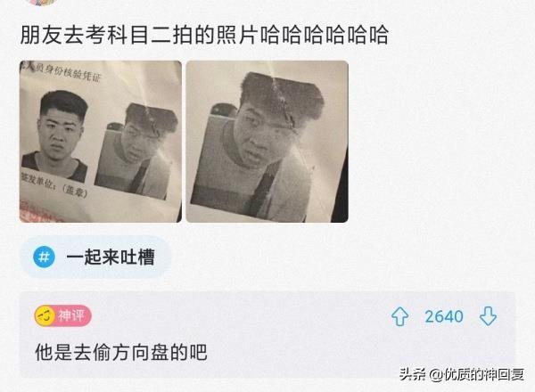
Task: Open the right enlarged car photo thumbnail
Action: [x=267, y=142]
